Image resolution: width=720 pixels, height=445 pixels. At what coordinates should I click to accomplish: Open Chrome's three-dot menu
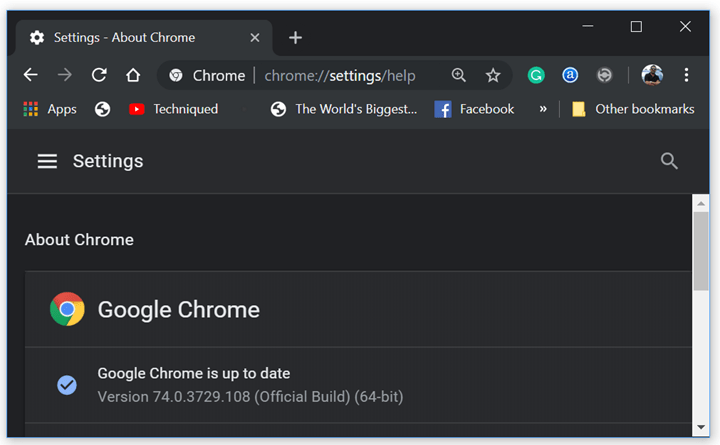click(x=686, y=75)
